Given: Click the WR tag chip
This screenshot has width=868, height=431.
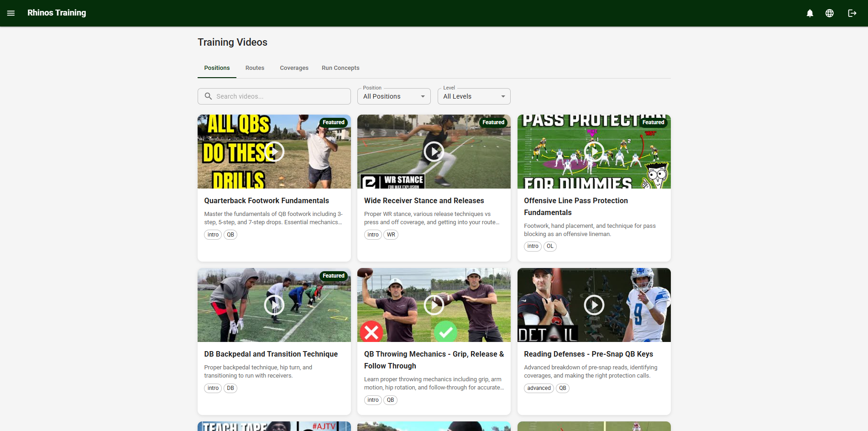Looking at the screenshot, I should coord(391,235).
